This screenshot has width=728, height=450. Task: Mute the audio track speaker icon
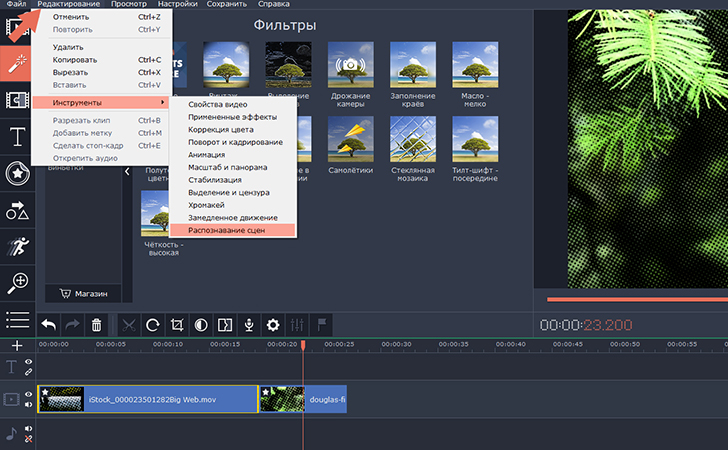point(29,430)
